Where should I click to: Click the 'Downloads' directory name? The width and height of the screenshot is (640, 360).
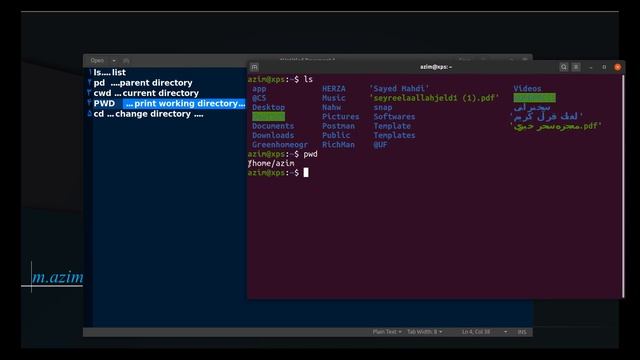pos(273,136)
